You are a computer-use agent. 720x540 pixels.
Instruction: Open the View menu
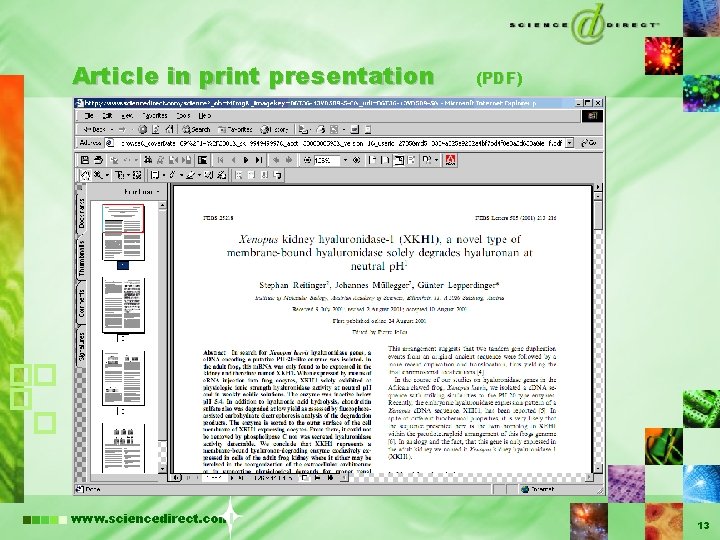coord(127,116)
